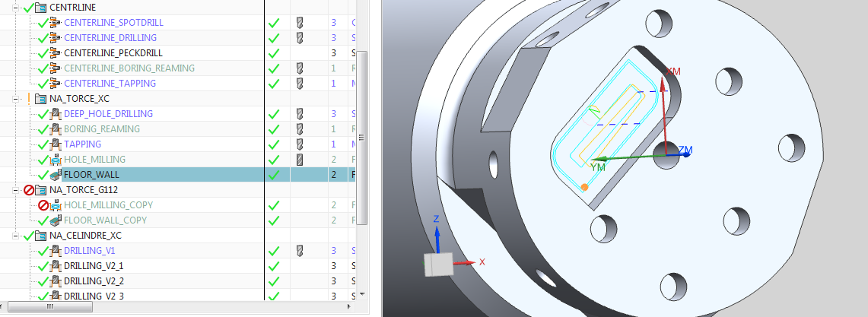Click green path checkmark for FLOOR_WALL_COPY
The height and width of the screenshot is (317, 868).
[274, 220]
